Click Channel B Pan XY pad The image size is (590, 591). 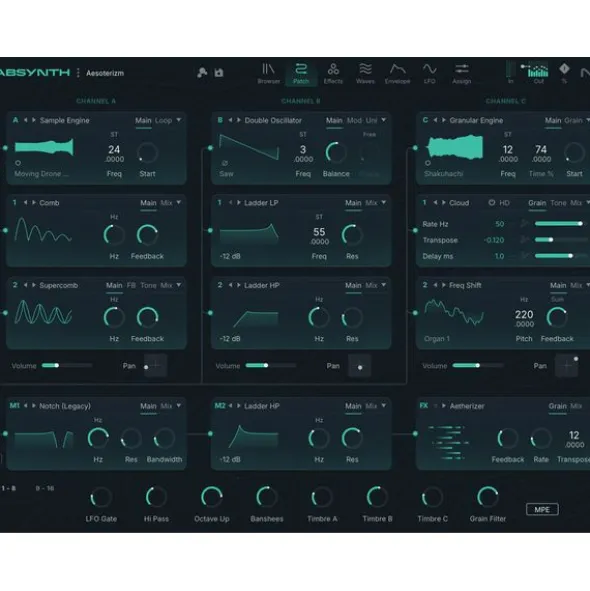(359, 366)
